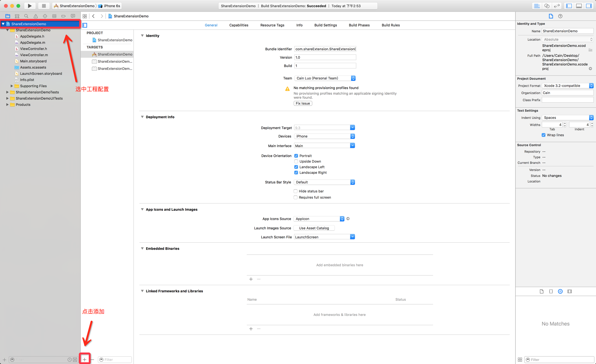Viewport: 596px width, 364px height.
Task: Click the Run (play) button
Action: coord(30,6)
